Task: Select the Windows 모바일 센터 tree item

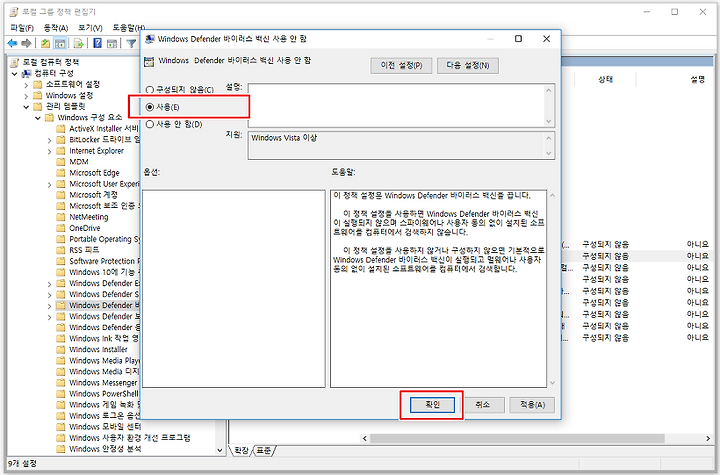Action: click(x=105, y=427)
